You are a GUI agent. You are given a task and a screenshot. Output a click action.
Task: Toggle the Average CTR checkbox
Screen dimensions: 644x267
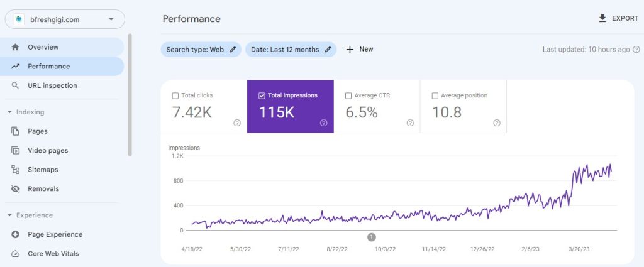pos(348,96)
